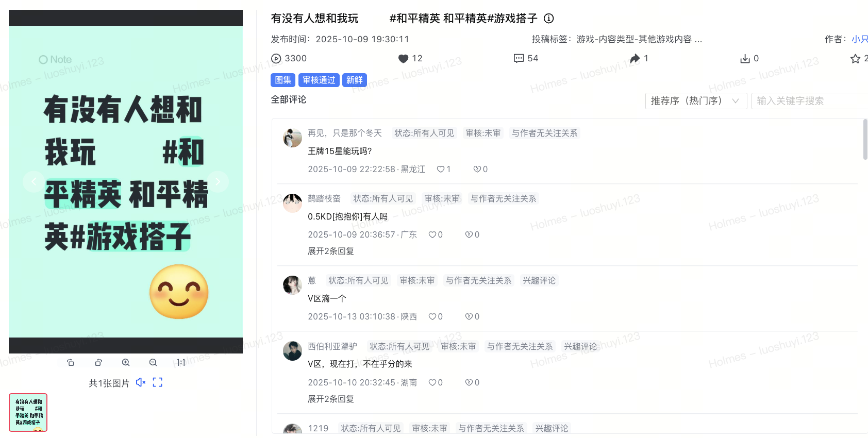Click like heart on 0.5KD comment

point(432,235)
